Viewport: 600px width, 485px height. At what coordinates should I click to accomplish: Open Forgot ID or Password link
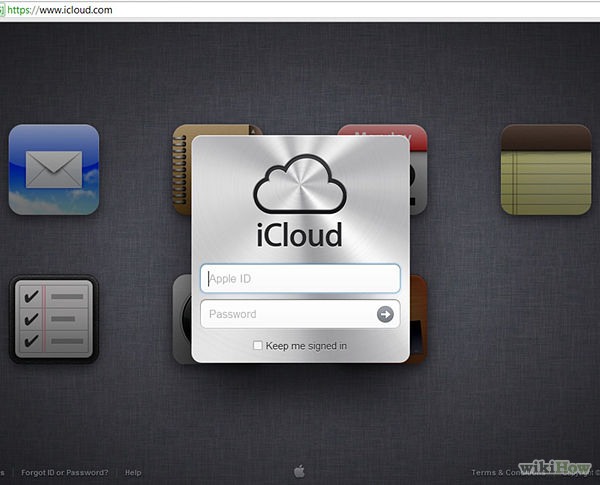click(65, 472)
